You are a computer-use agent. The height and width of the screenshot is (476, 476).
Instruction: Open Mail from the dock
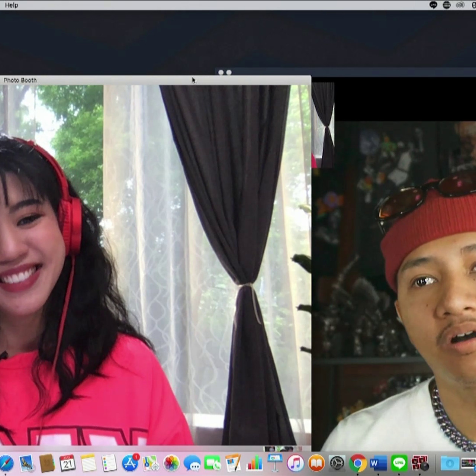point(27,463)
